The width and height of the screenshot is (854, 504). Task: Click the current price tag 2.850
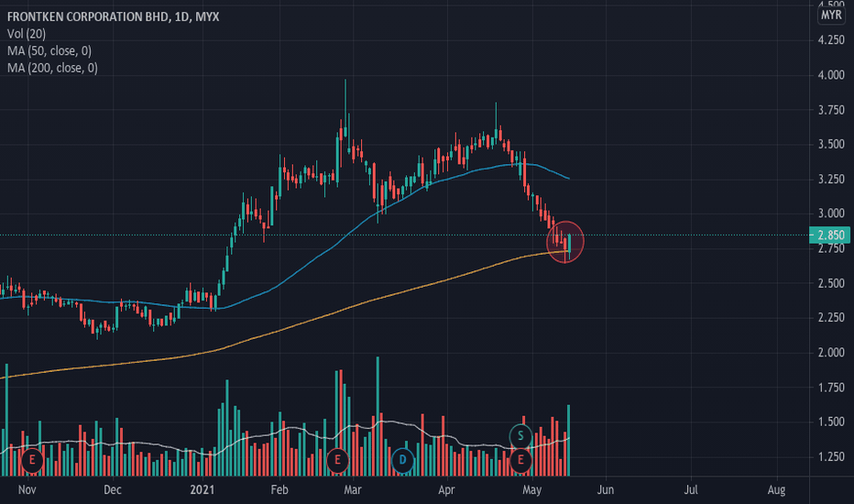coord(830,235)
